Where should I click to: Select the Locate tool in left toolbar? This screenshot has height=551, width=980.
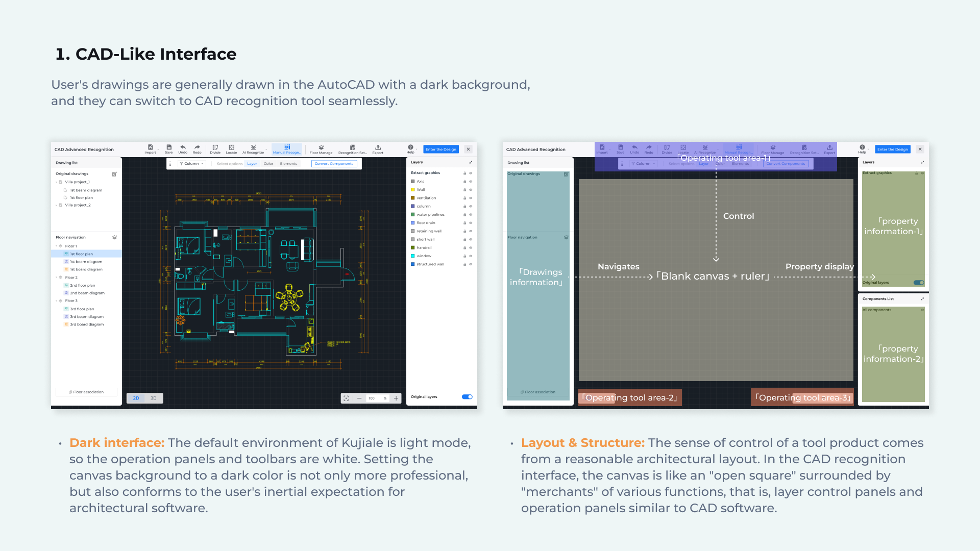231,147
